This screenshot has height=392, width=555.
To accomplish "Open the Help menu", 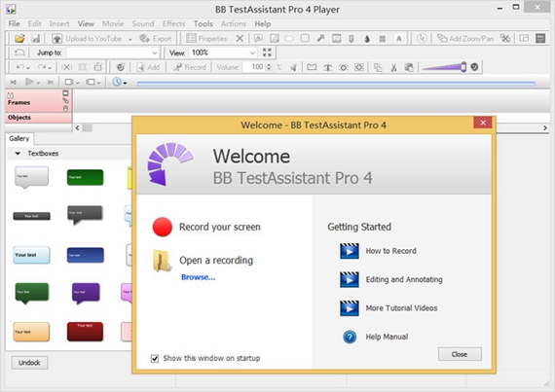I will coord(263,23).
